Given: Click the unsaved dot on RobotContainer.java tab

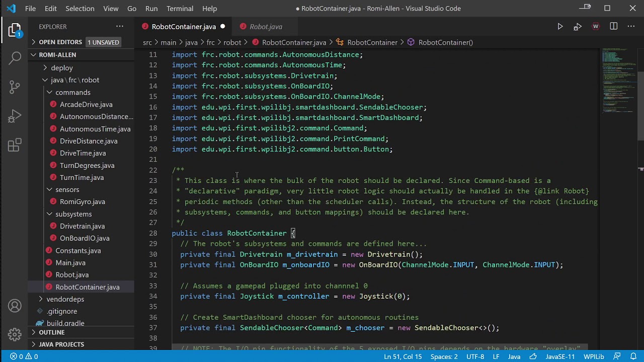Looking at the screenshot, I should coord(222,27).
